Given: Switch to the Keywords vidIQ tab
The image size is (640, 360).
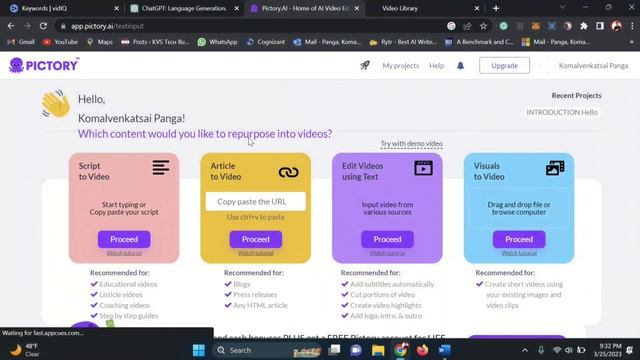Looking at the screenshot, I should (x=61, y=8).
